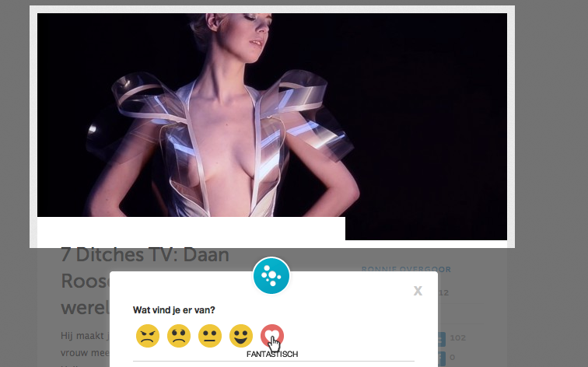
Task: Choose the sad frowning emoji reaction
Action: [179, 336]
